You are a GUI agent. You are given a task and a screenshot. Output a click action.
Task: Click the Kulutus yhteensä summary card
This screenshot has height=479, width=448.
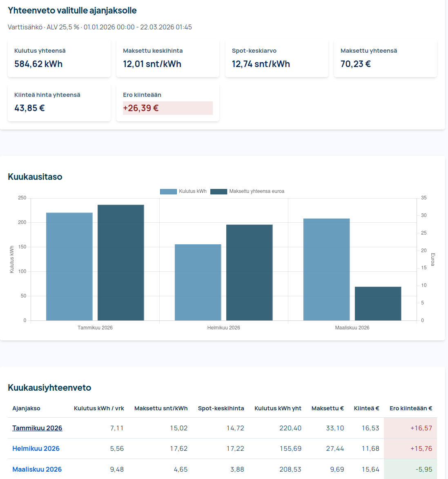point(59,58)
